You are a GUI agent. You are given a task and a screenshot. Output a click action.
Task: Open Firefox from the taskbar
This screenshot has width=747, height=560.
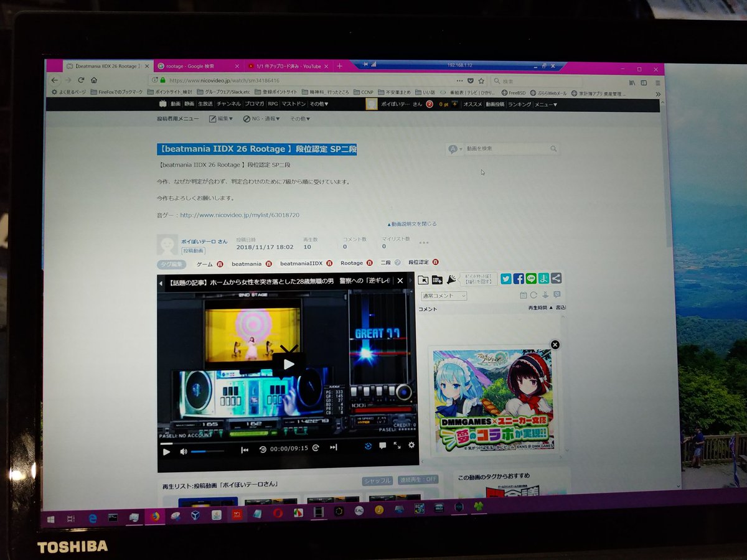(154, 516)
